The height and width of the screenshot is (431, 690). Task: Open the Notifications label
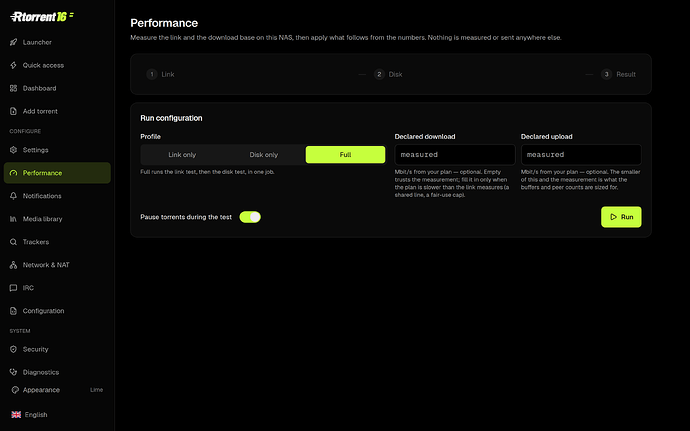(42, 196)
